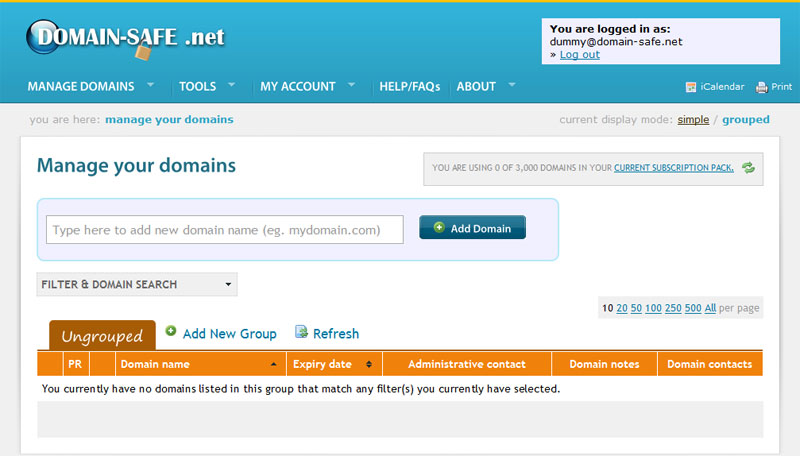Click the green subscription refresh icon
This screenshot has height=456, width=800.
coord(748,168)
